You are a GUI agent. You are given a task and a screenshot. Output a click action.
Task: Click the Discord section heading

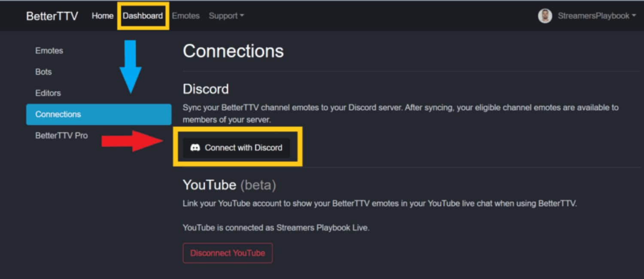pos(206,89)
